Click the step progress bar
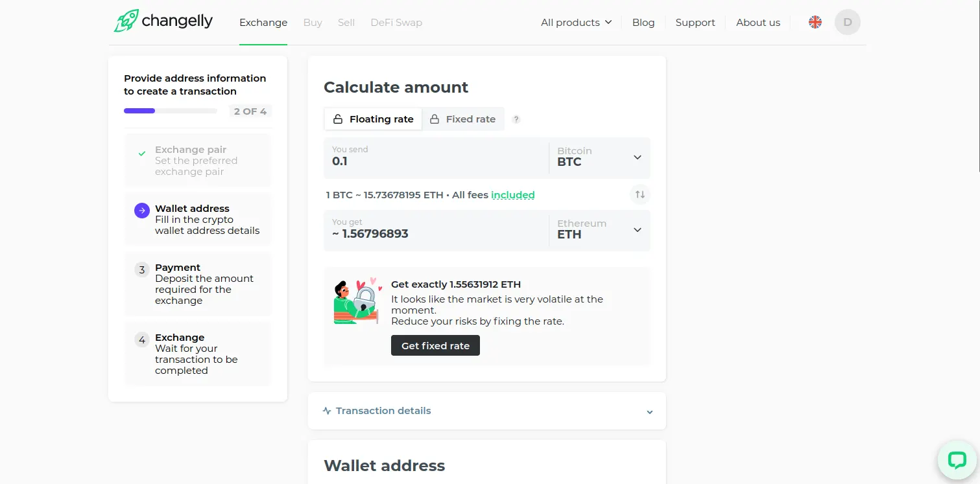 coord(171,111)
